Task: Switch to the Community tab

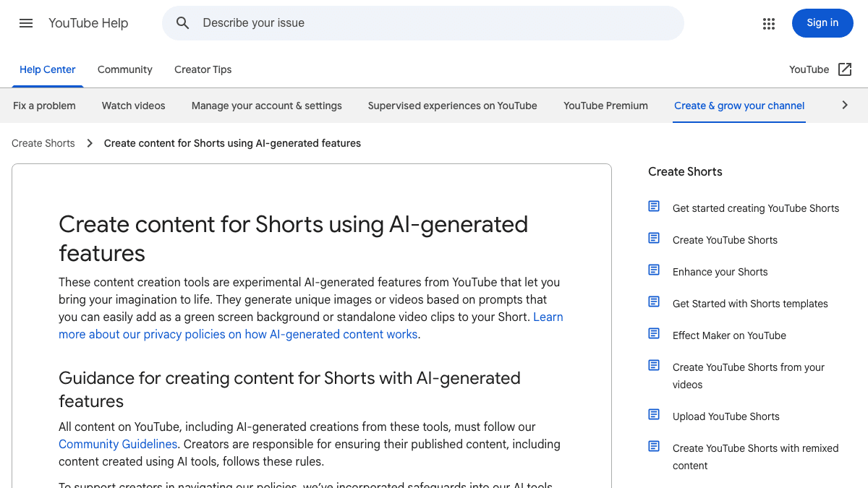Action: [125, 70]
